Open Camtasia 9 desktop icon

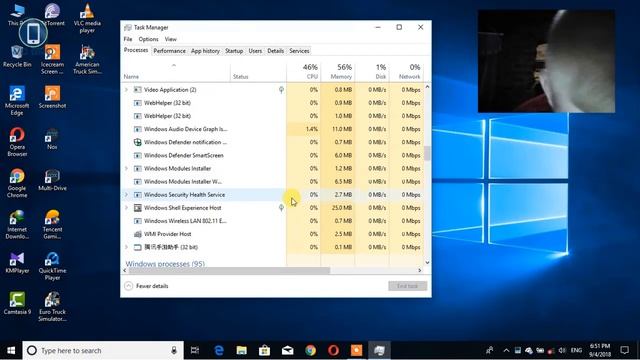pos(17,303)
